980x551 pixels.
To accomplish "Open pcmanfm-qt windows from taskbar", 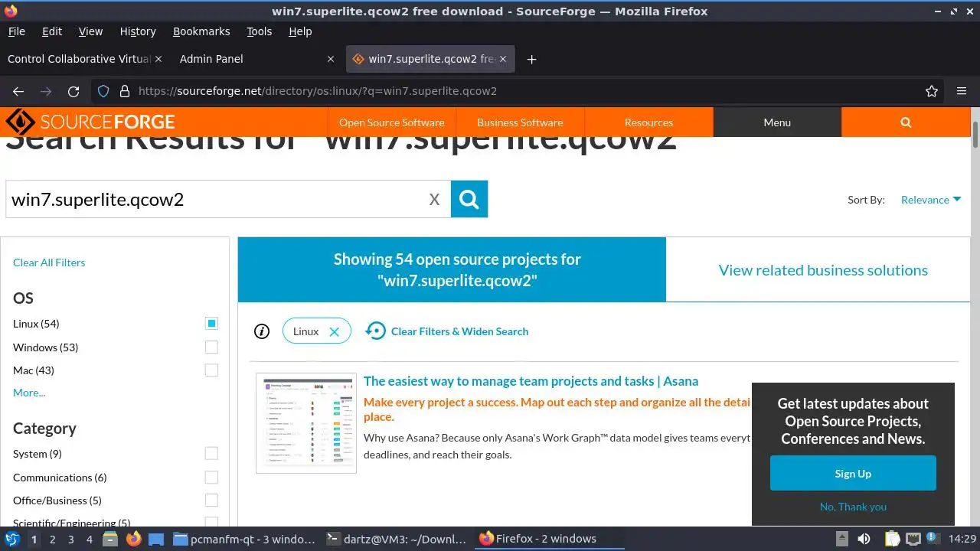I will pos(244,539).
